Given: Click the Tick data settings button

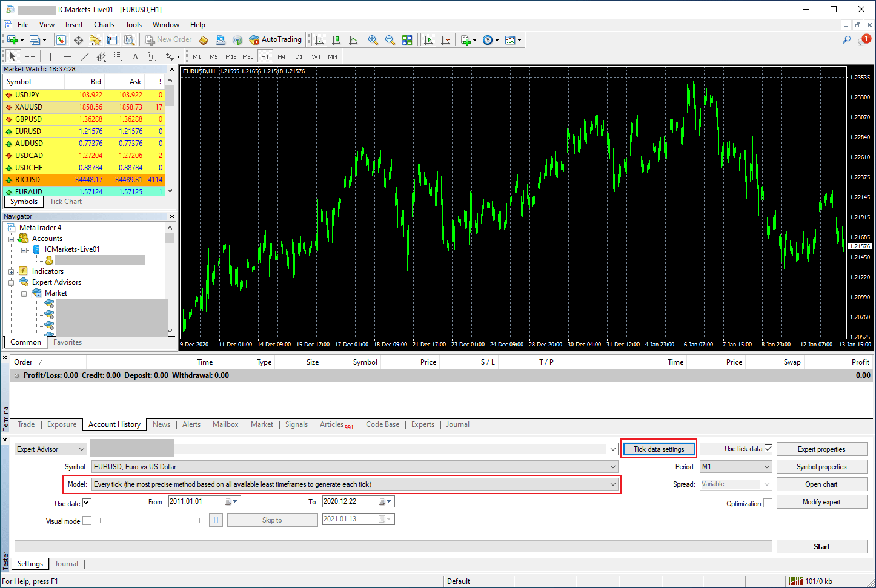Looking at the screenshot, I should click(659, 449).
